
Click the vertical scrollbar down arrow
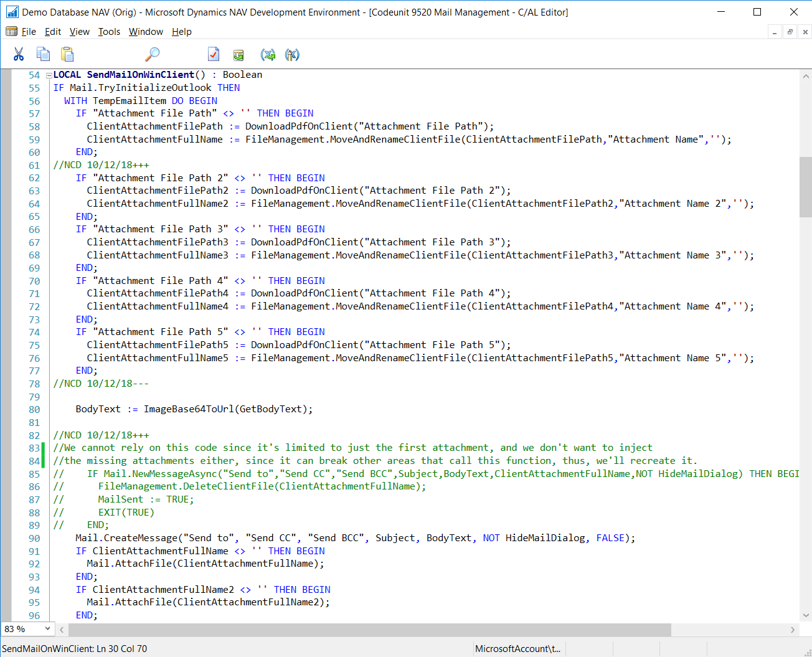pyautogui.click(x=805, y=615)
